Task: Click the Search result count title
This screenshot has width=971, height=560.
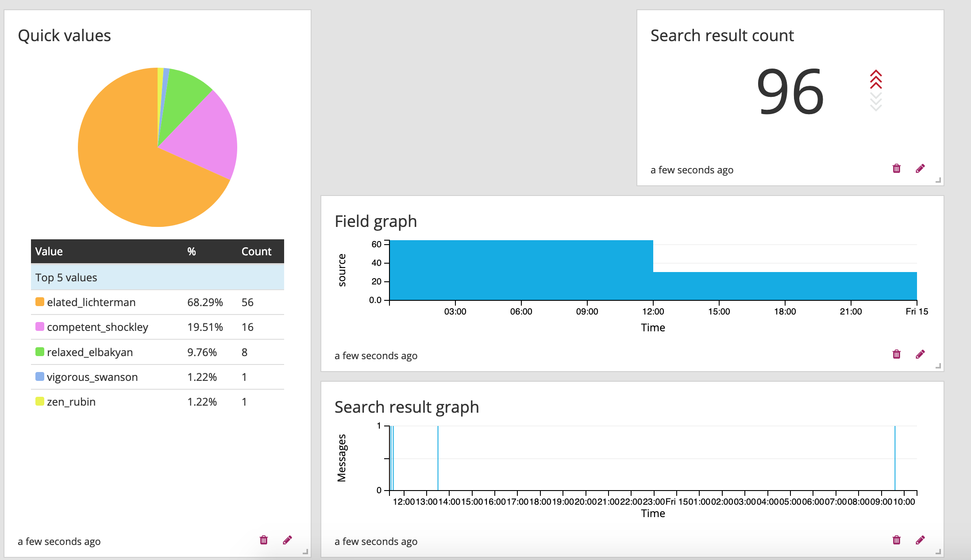Action: tap(722, 35)
